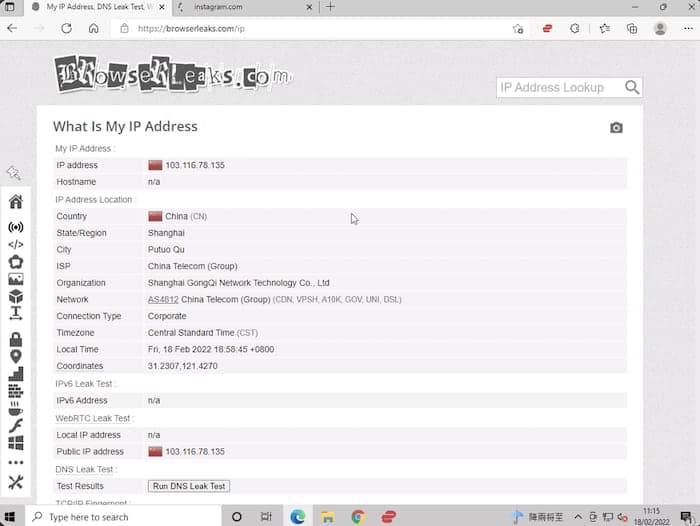
Task: Open Microsoft Edge from taskbar
Action: tap(297, 517)
